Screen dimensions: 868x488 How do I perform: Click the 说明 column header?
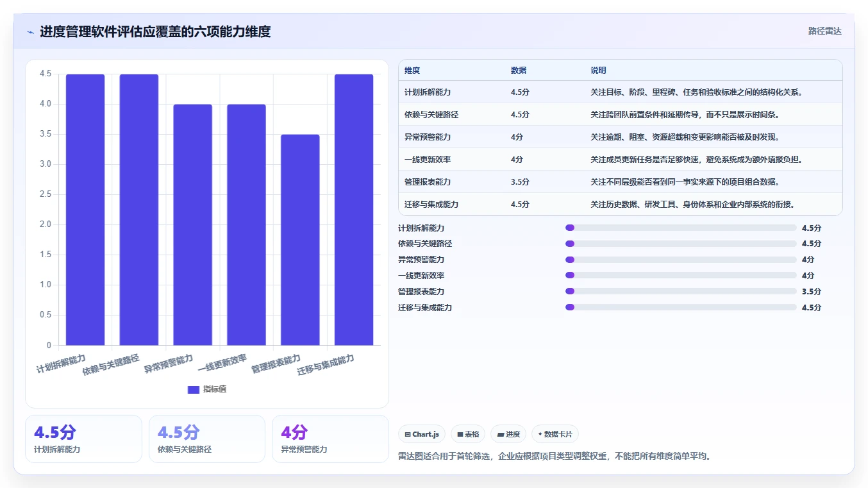(x=598, y=71)
